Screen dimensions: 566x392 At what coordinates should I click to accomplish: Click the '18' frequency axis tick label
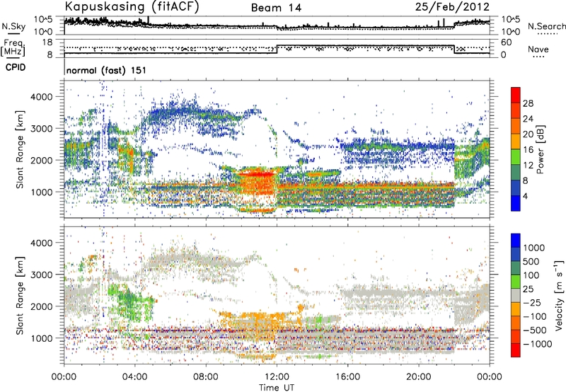coord(47,42)
